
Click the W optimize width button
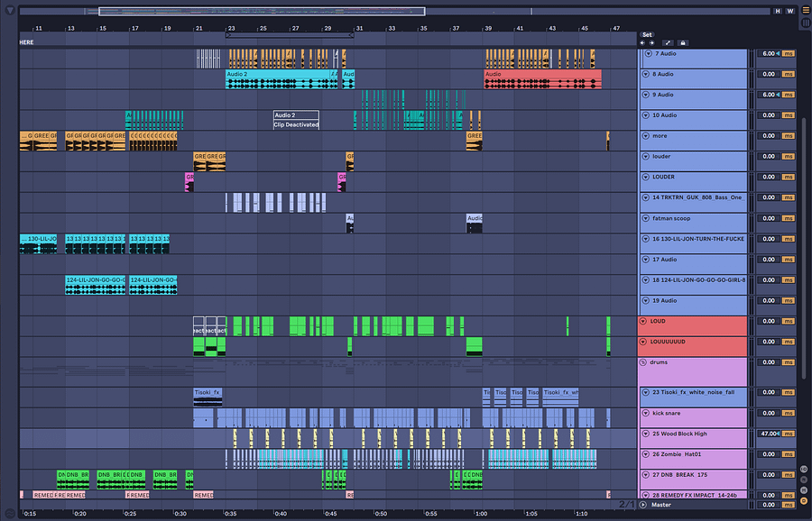point(790,11)
